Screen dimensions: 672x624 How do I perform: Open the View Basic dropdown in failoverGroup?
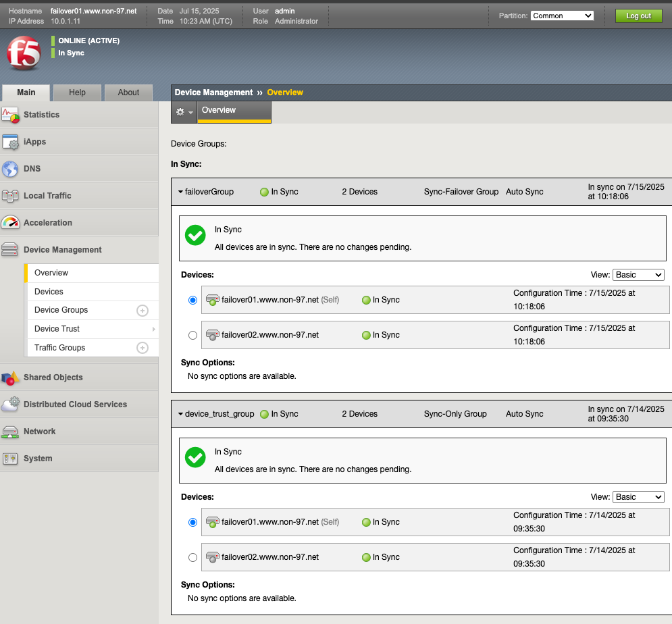pos(638,275)
